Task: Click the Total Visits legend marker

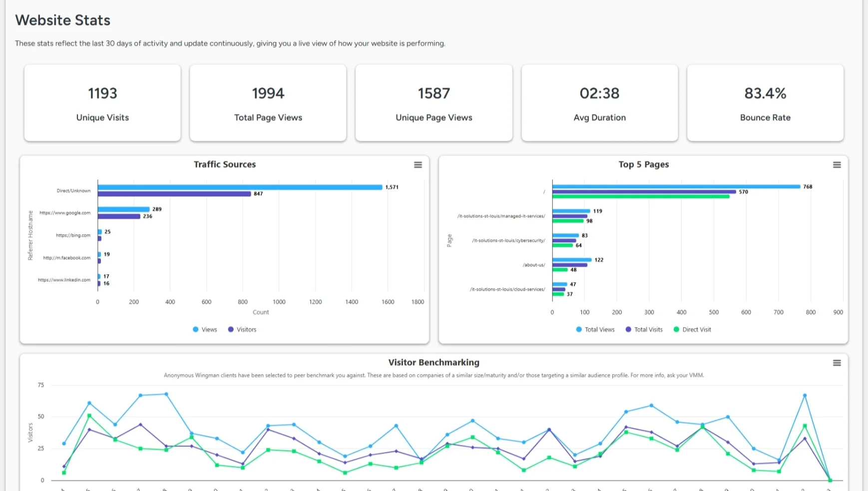Action: tap(628, 329)
